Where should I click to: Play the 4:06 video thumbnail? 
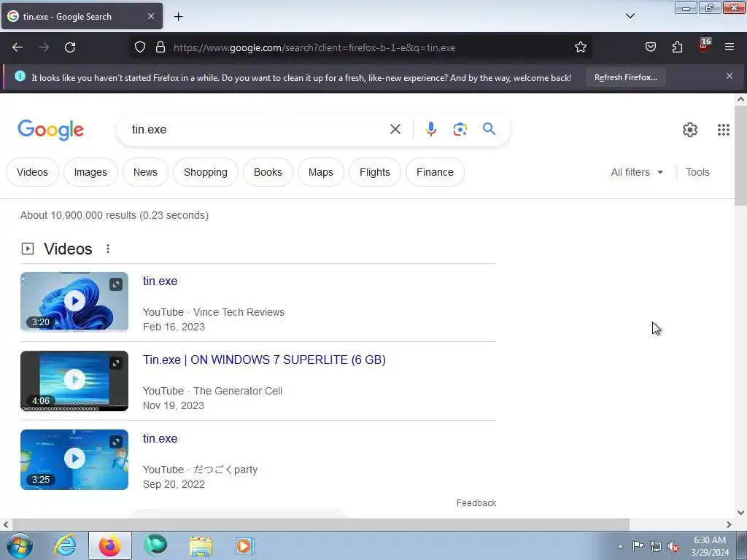(x=74, y=381)
